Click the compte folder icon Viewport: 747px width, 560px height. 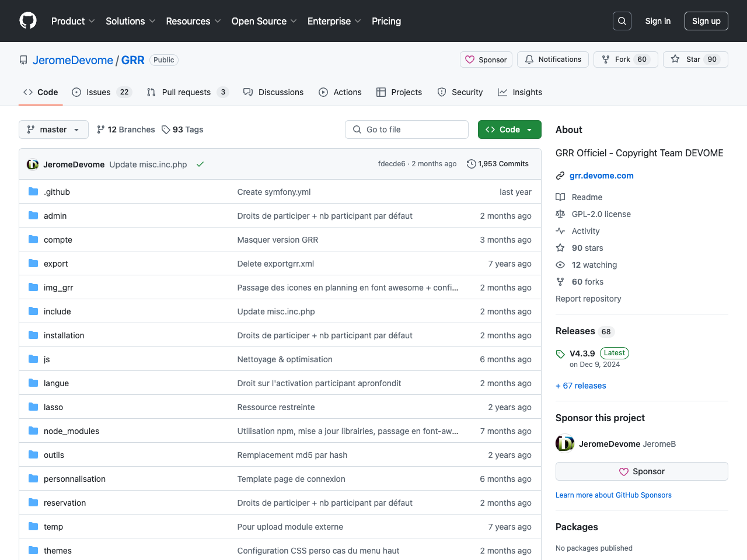coord(33,239)
